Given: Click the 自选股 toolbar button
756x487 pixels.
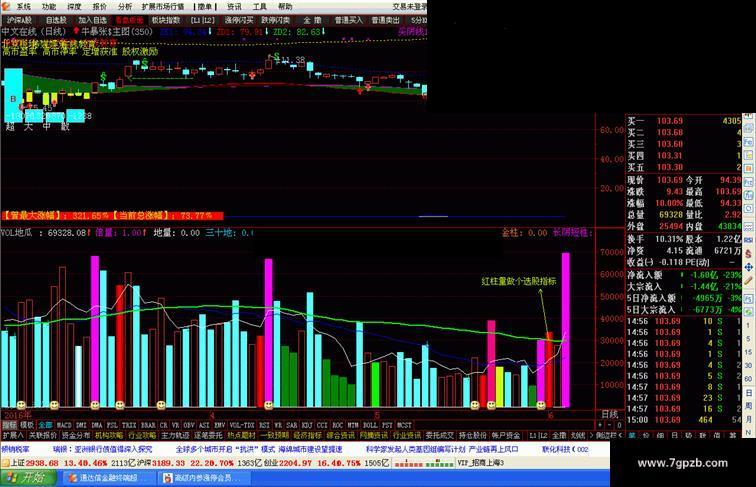Looking at the screenshot, I should [x=56, y=20].
